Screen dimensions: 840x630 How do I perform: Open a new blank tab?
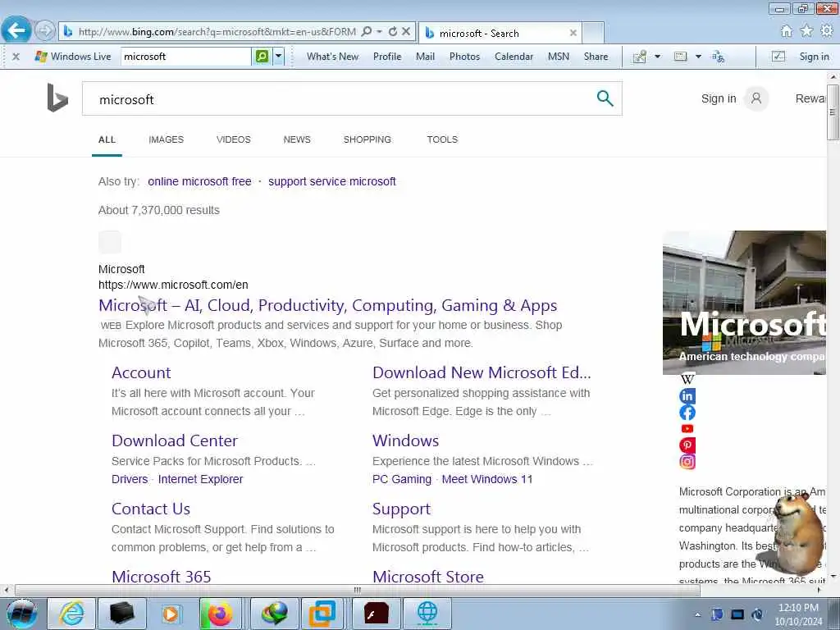593,33
